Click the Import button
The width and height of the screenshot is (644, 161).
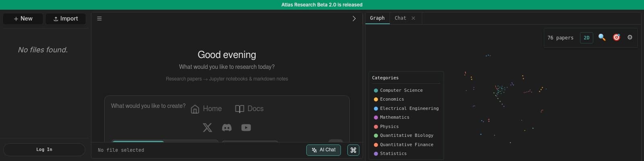tap(66, 19)
